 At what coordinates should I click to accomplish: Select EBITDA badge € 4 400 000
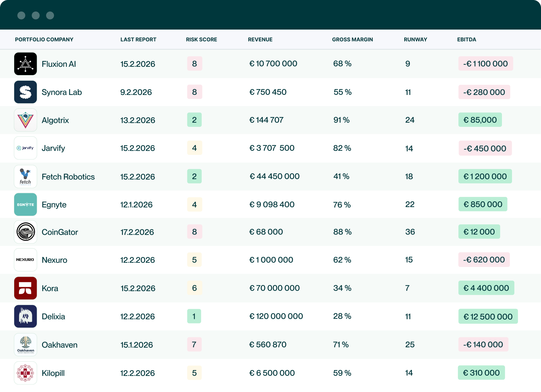tap(486, 288)
